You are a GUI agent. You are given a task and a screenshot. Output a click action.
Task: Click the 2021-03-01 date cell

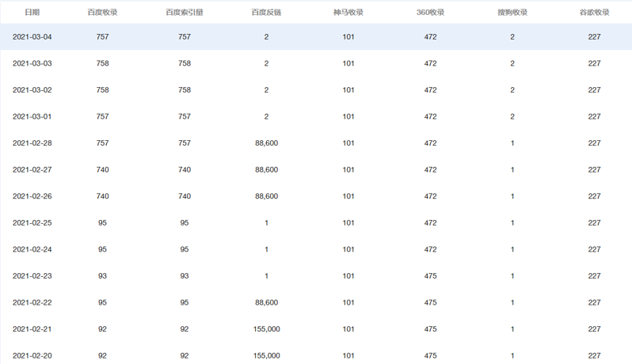coord(32,116)
